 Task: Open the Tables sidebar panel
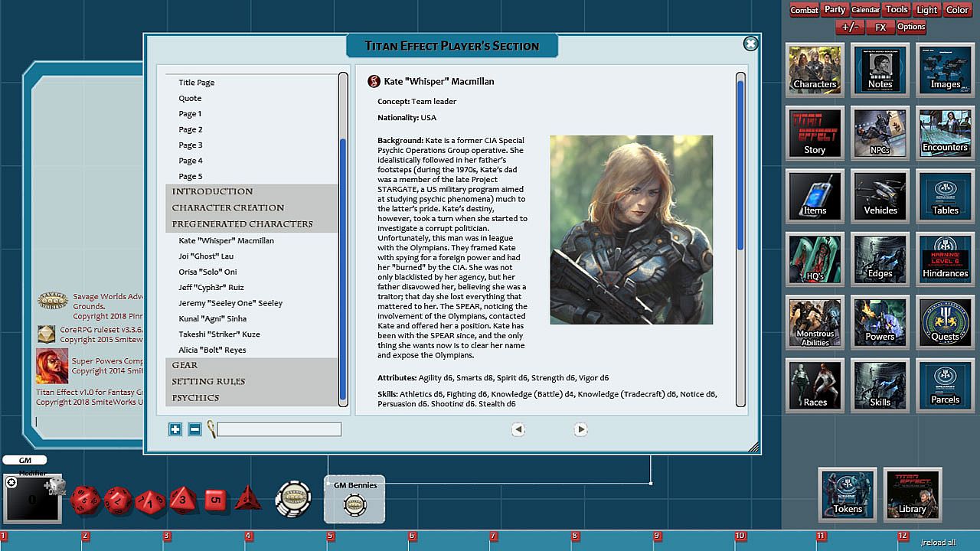[946, 195]
